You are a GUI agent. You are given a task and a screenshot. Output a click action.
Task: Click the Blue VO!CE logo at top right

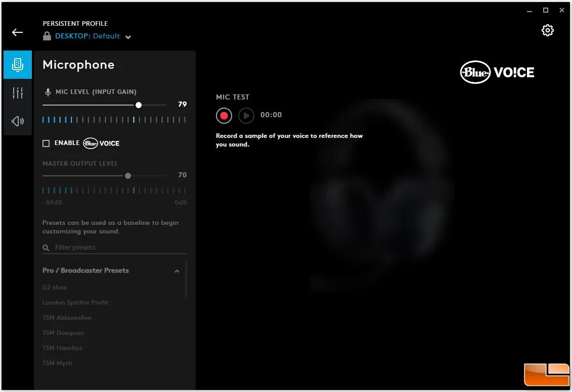coord(497,72)
